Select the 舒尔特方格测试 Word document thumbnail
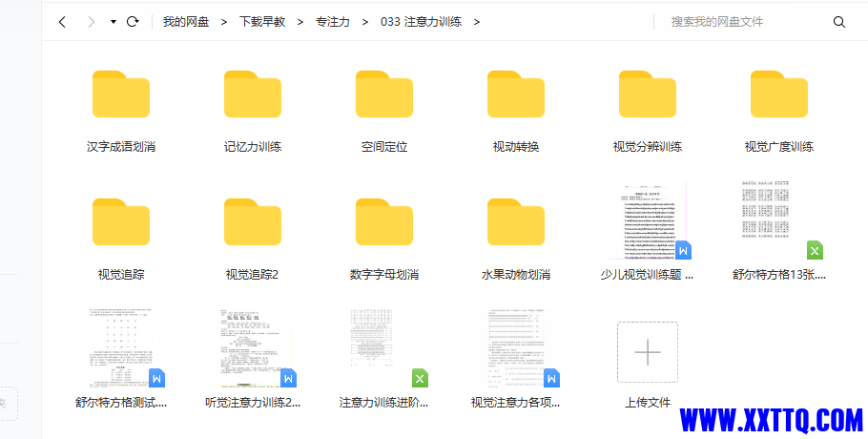868x439 pixels. [125, 347]
